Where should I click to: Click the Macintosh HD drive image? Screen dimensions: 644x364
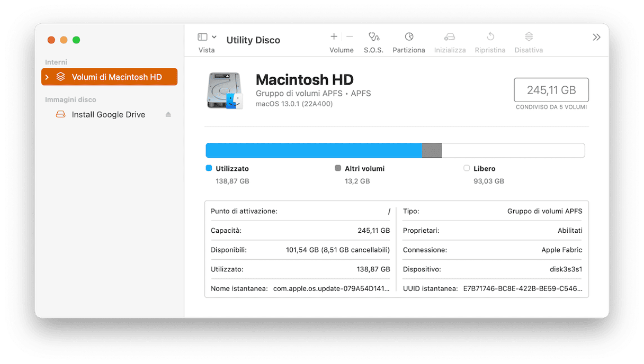tap(225, 90)
